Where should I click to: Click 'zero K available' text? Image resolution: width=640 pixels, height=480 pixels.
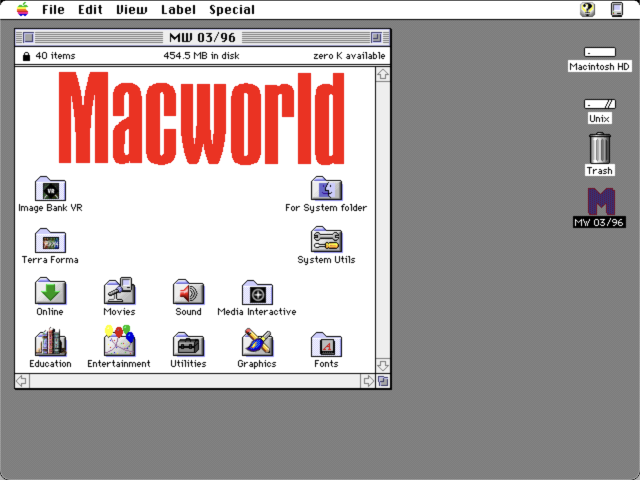pos(349,56)
